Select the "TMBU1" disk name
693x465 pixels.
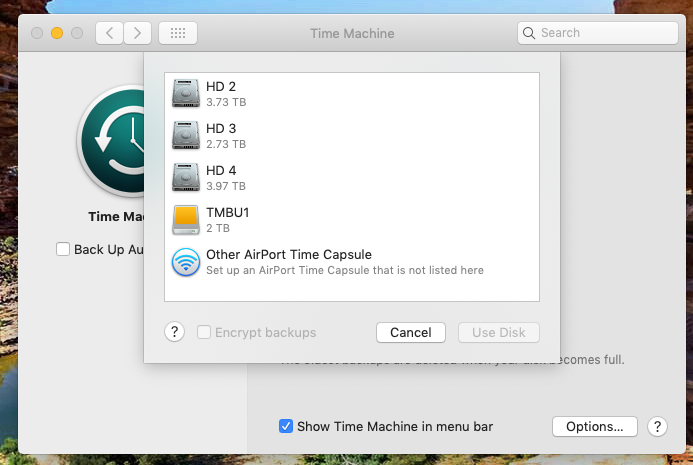(x=228, y=213)
